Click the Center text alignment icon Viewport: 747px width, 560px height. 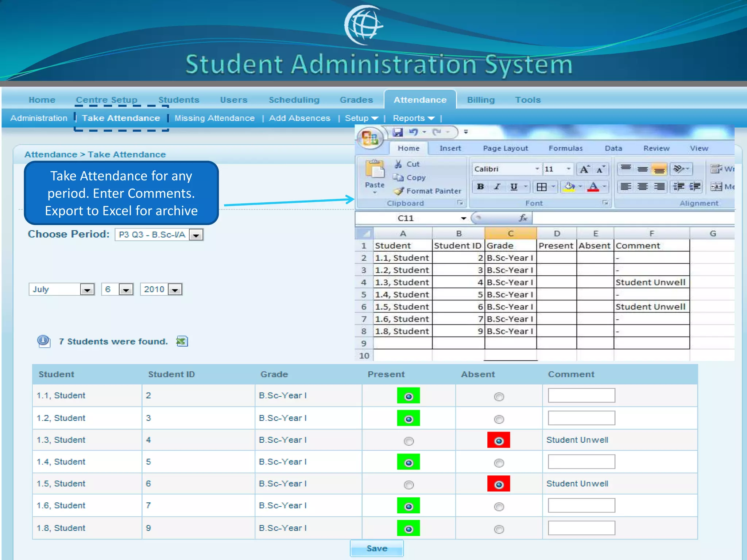tap(642, 187)
